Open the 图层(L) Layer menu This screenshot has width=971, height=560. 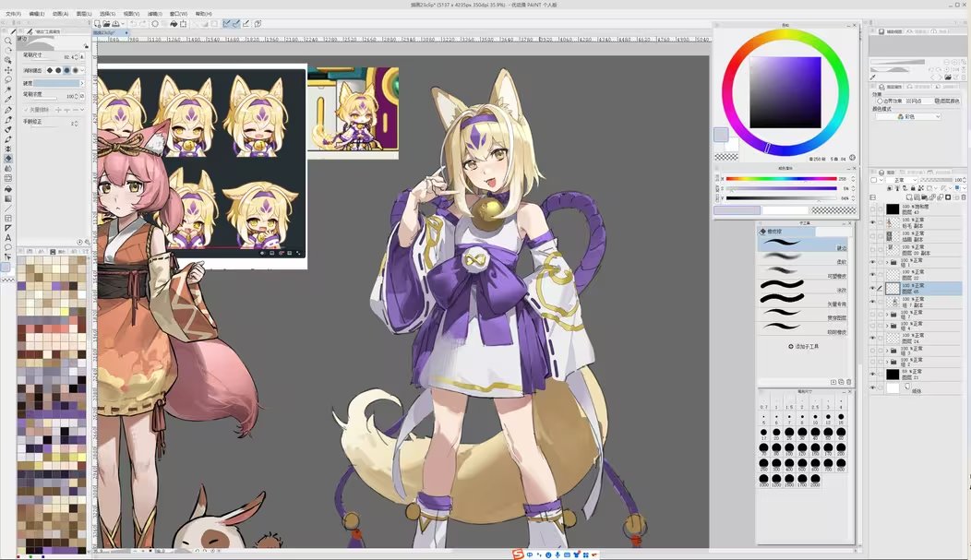pos(84,14)
